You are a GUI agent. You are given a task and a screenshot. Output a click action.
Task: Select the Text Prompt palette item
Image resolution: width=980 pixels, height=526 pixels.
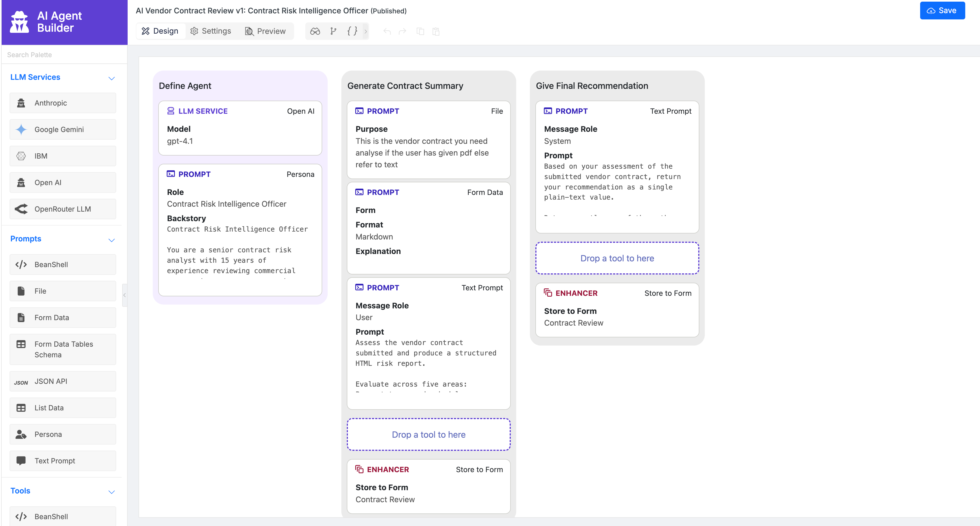63,461
